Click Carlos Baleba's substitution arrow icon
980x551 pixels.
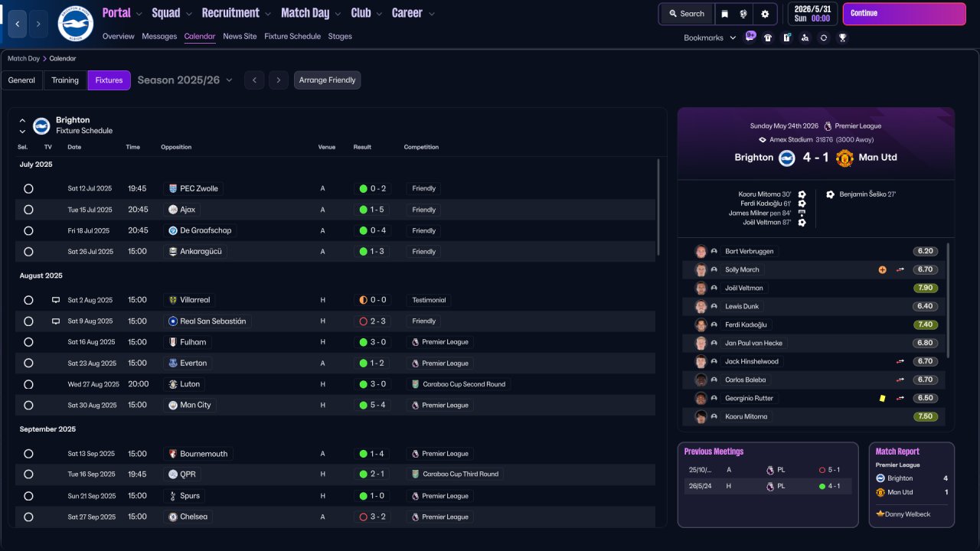900,380
